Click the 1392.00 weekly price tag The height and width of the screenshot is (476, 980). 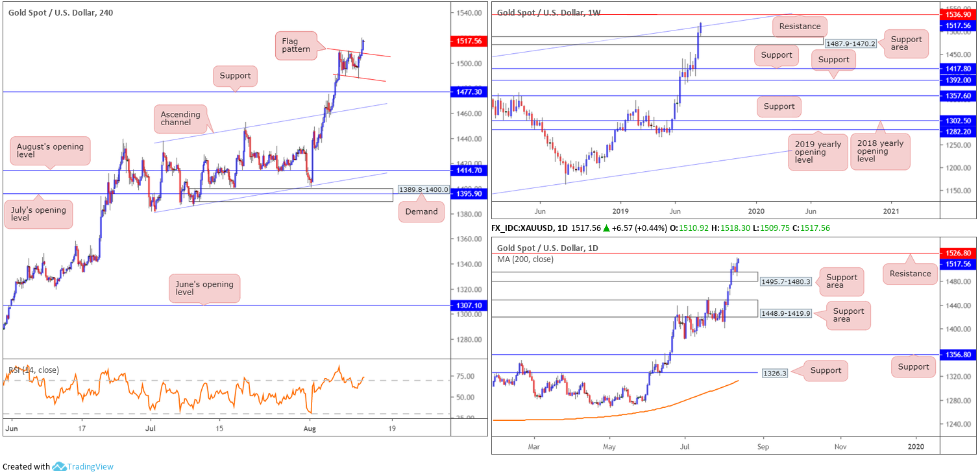click(958, 80)
